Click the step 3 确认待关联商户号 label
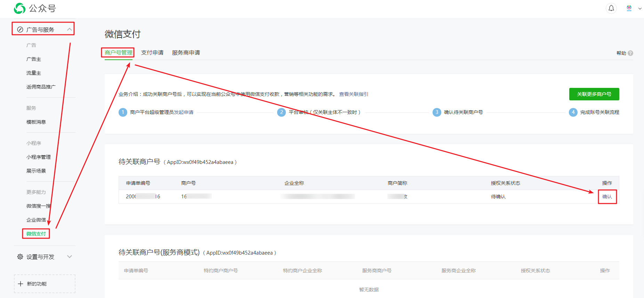This screenshot has width=644, height=298. (x=463, y=112)
